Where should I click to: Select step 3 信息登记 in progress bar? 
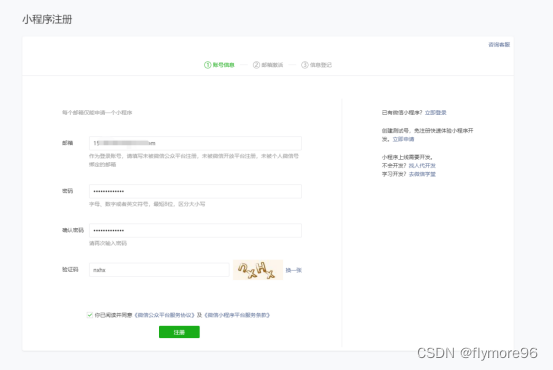(316, 65)
